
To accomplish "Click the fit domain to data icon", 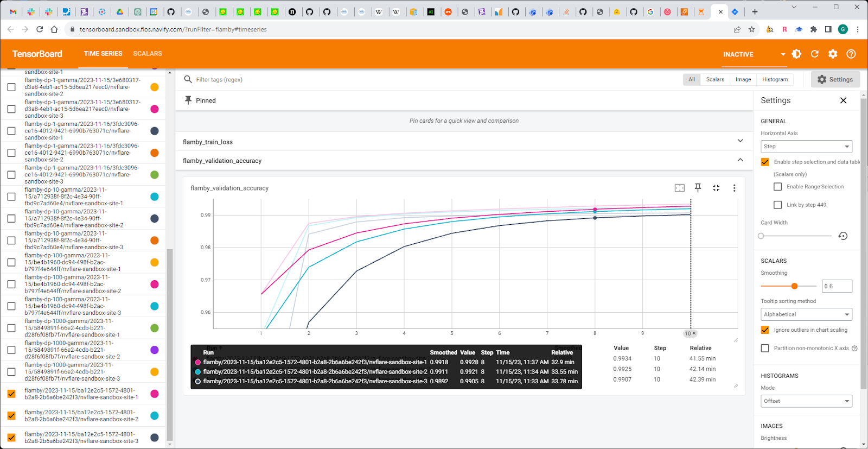I will pos(679,188).
